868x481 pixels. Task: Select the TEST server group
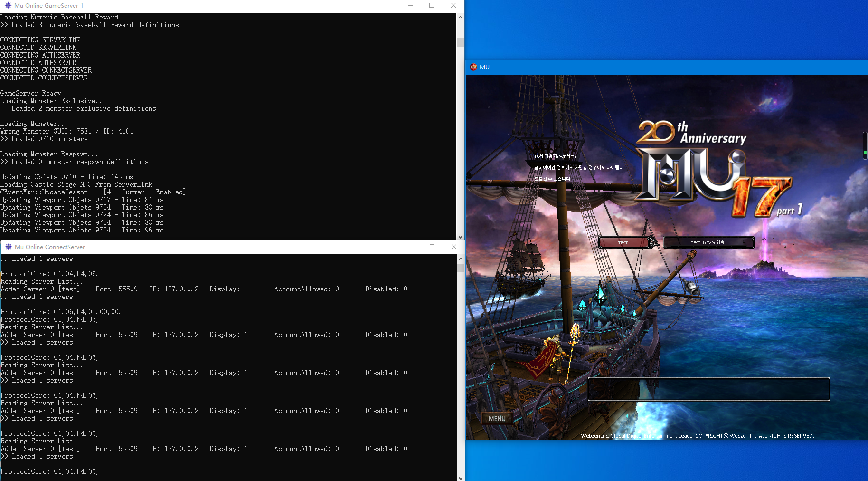(623, 243)
